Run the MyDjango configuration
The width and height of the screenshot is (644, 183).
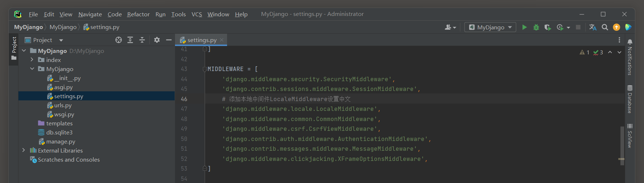click(x=524, y=27)
